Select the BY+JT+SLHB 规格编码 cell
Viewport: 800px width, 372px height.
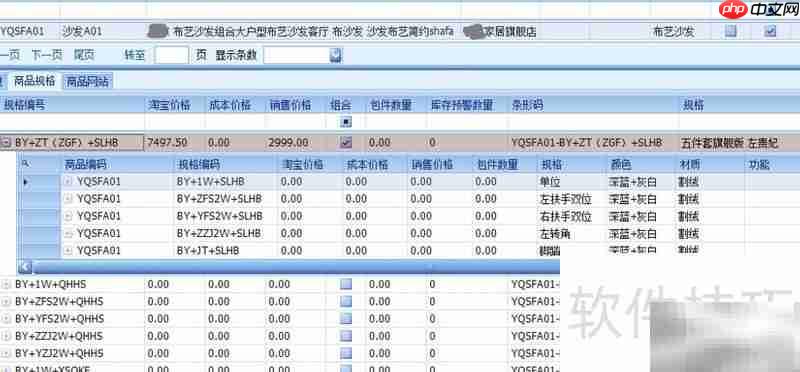click(x=226, y=251)
